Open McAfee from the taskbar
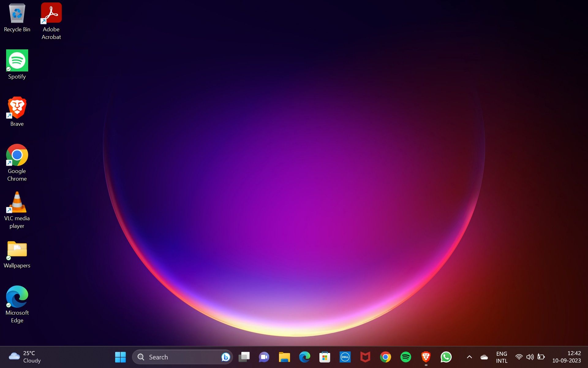This screenshot has width=588, height=368. [x=365, y=357]
